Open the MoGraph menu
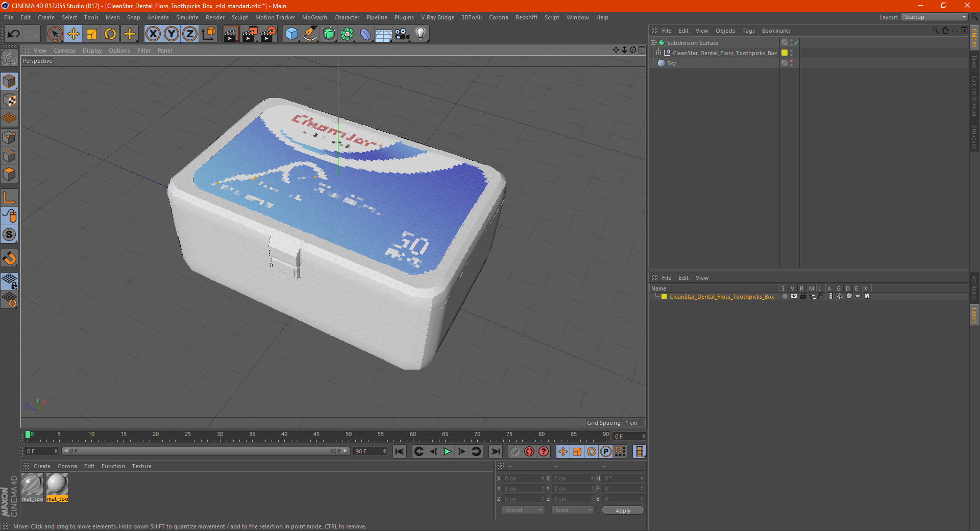Viewport: 980px width, 531px height. [x=314, y=17]
